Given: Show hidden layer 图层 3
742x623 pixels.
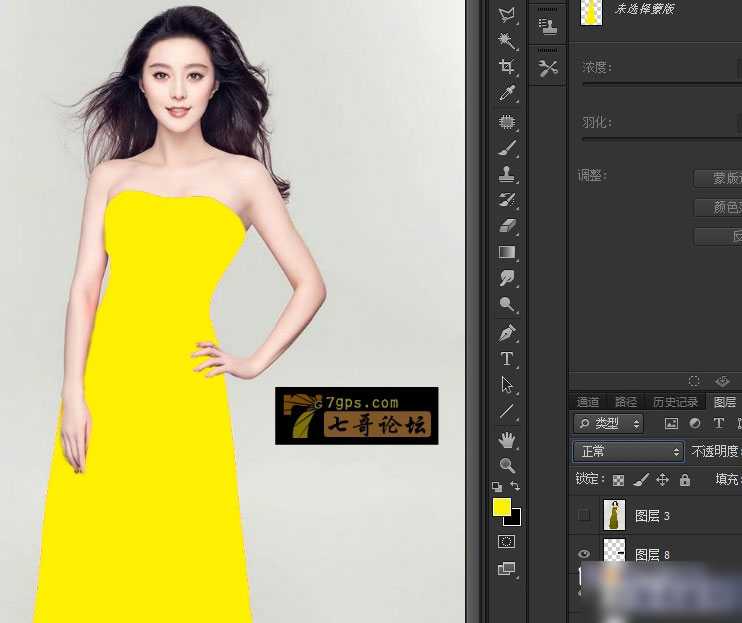Looking at the screenshot, I should (584, 515).
